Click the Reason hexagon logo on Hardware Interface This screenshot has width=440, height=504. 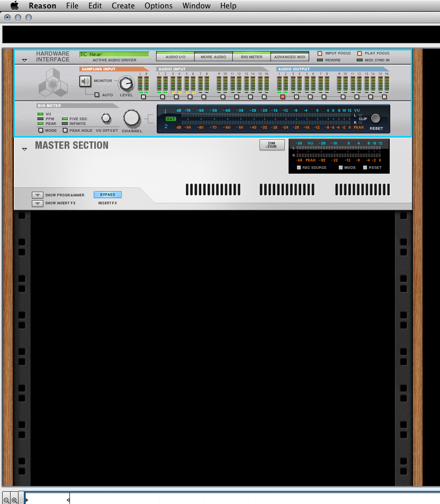pyautogui.click(x=53, y=83)
